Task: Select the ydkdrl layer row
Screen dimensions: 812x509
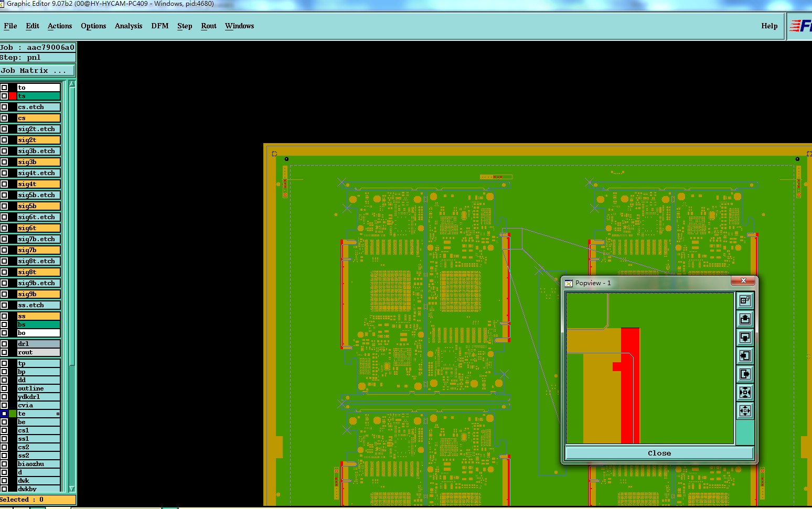Action: [x=39, y=397]
